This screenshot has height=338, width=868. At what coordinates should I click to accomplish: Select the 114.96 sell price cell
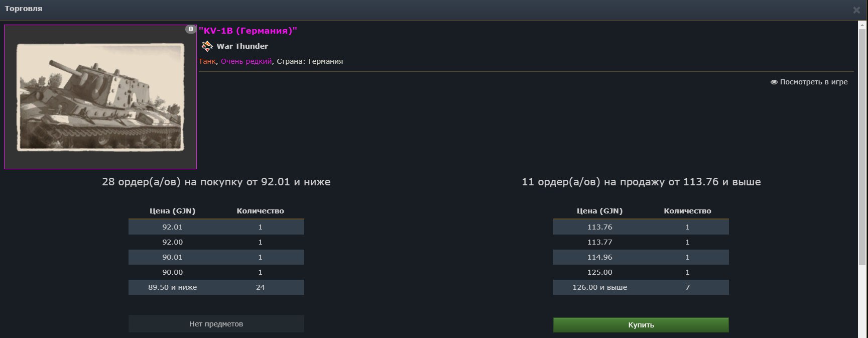599,257
